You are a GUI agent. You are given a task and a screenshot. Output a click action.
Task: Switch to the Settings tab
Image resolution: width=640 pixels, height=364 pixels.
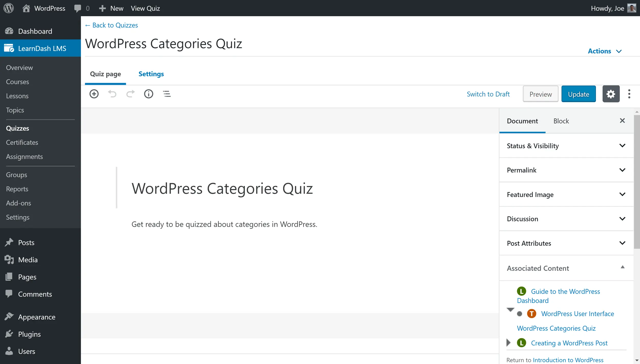[151, 74]
